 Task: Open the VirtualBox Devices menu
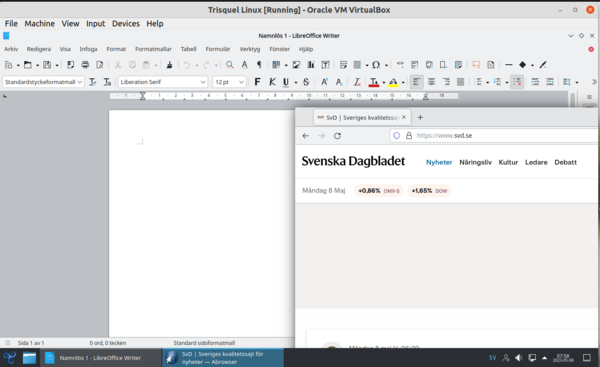(x=126, y=24)
